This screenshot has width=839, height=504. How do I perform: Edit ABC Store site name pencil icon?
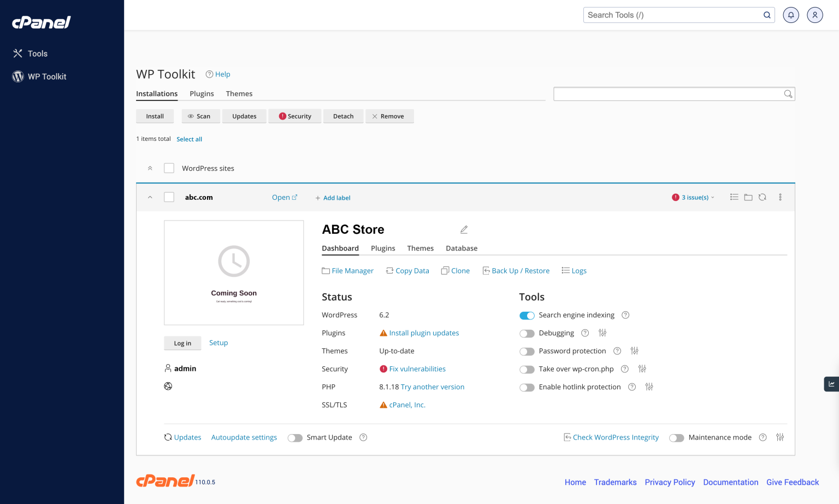tap(464, 230)
